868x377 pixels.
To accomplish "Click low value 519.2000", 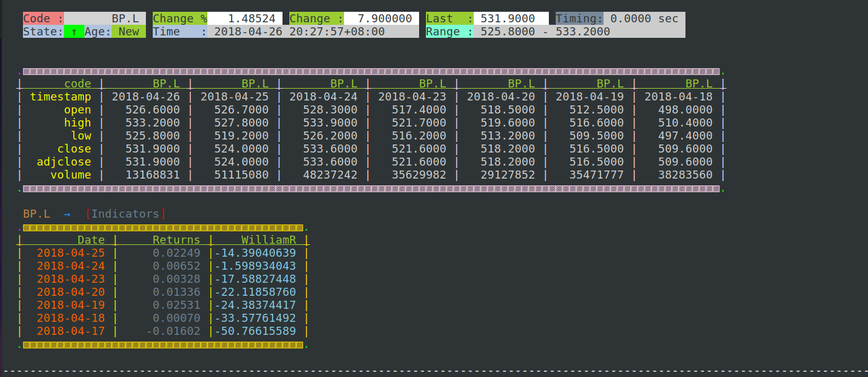I will tap(242, 136).
